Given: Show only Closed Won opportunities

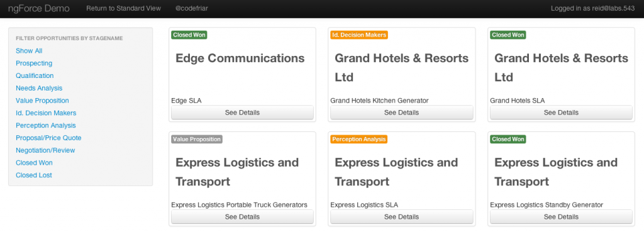Looking at the screenshot, I should pos(34,163).
